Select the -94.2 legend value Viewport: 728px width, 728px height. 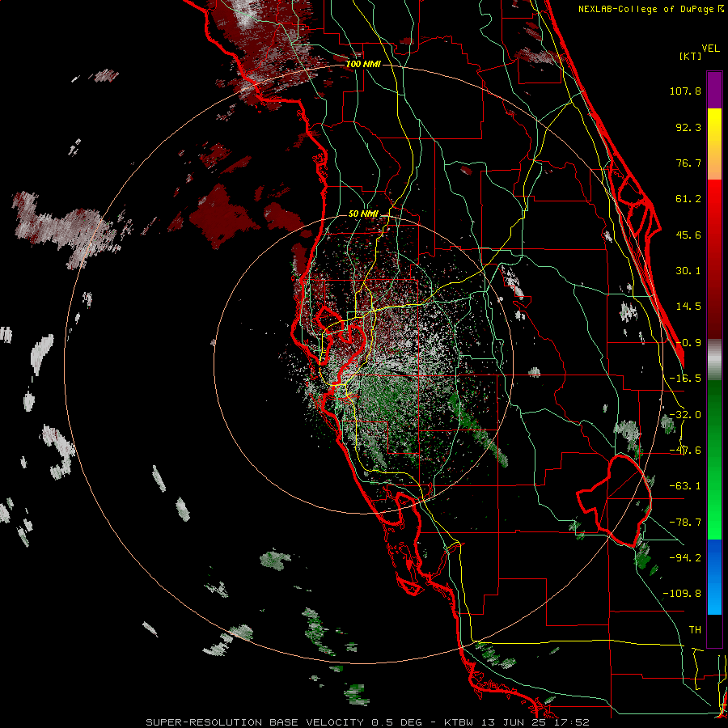(x=685, y=558)
